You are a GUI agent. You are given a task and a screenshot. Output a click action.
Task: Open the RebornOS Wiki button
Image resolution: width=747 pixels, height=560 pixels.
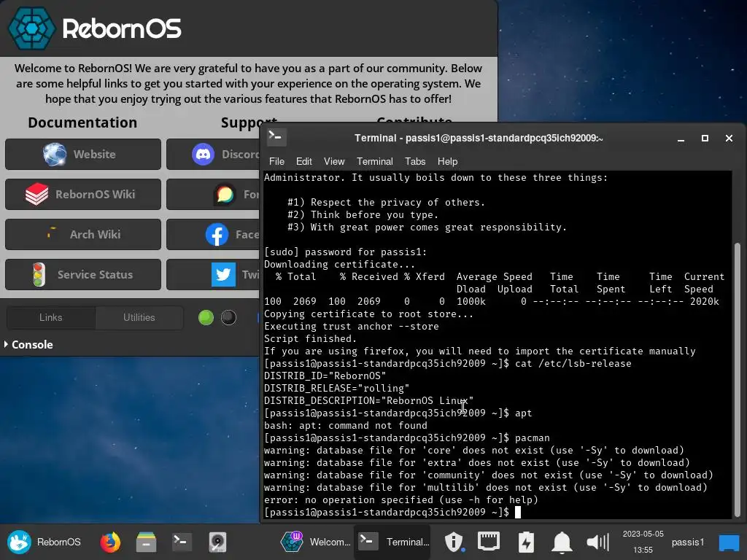pyautogui.click(x=83, y=194)
